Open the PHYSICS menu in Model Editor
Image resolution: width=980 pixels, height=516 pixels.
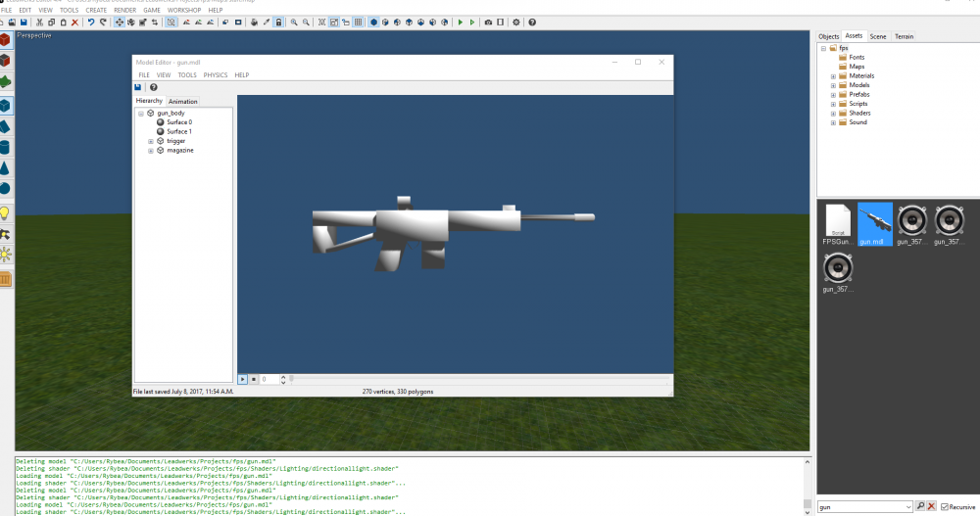[216, 74]
